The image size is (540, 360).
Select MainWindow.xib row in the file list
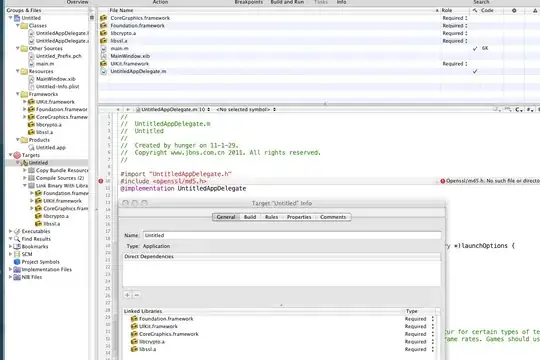pos(270,56)
